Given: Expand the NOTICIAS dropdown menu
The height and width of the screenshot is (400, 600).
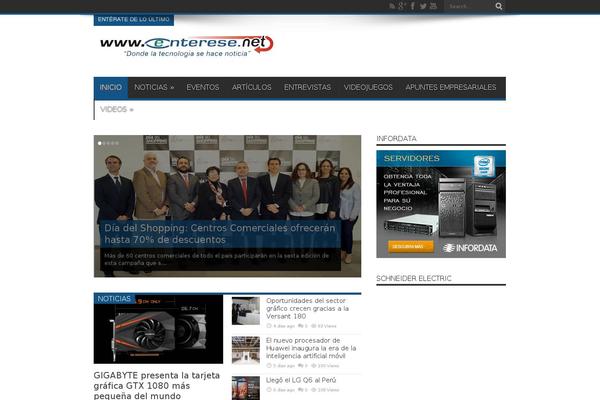Looking at the screenshot, I should [154, 87].
